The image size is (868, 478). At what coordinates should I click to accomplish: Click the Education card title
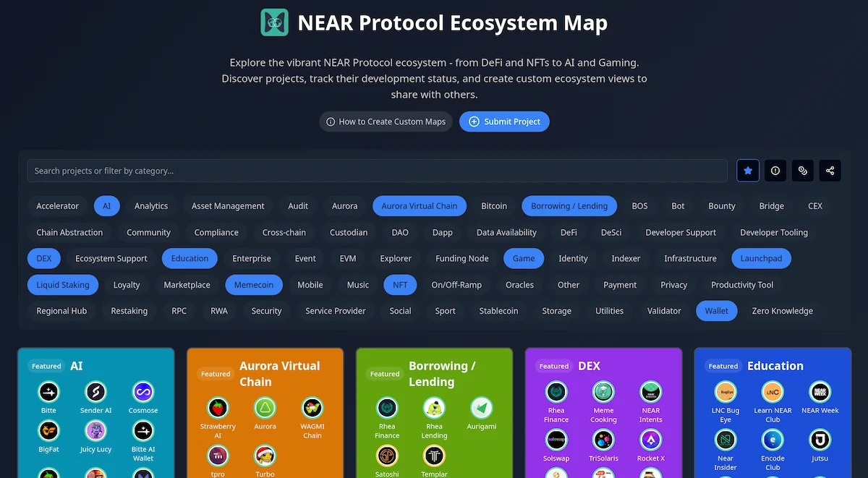(775, 366)
